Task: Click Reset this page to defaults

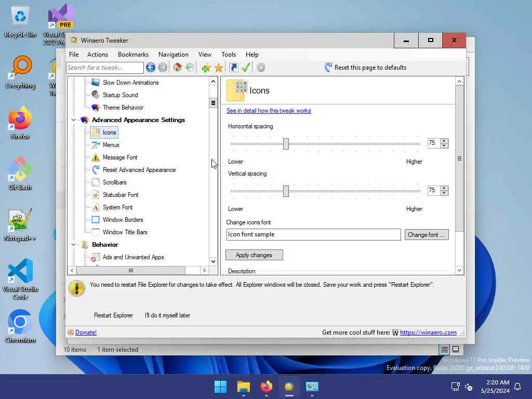Action: point(365,68)
